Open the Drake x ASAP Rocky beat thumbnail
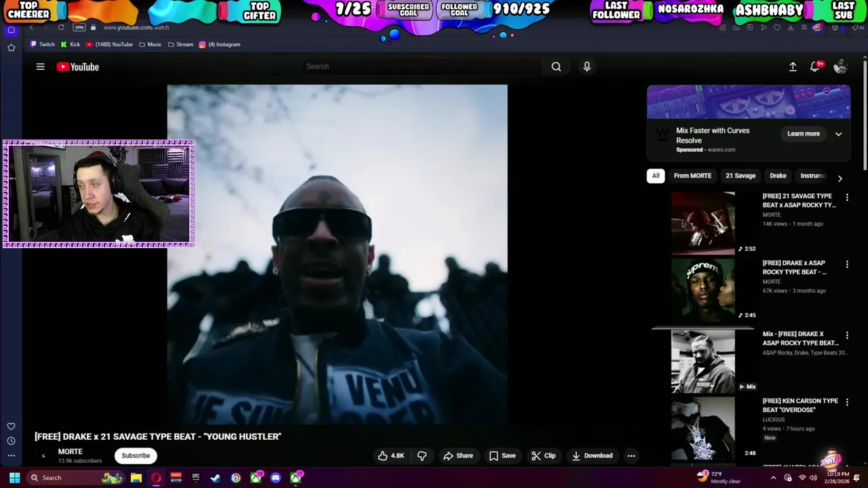Viewport: 868px width, 488px height. 703,289
